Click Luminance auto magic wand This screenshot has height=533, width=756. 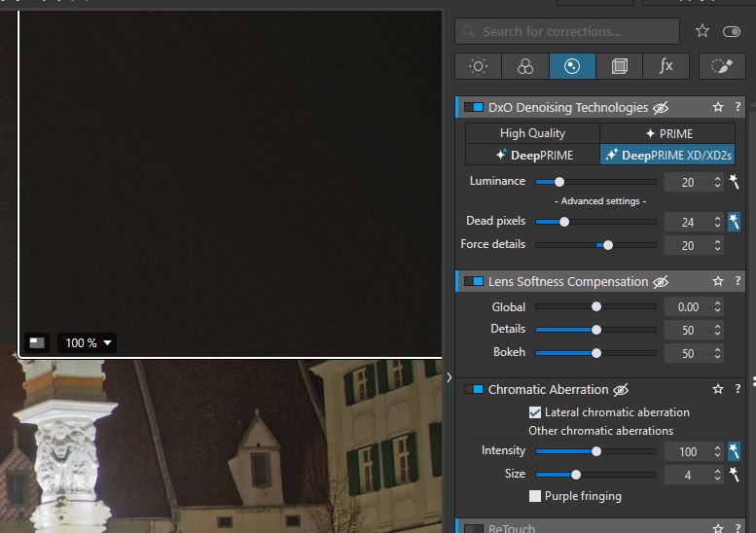pyautogui.click(x=734, y=182)
